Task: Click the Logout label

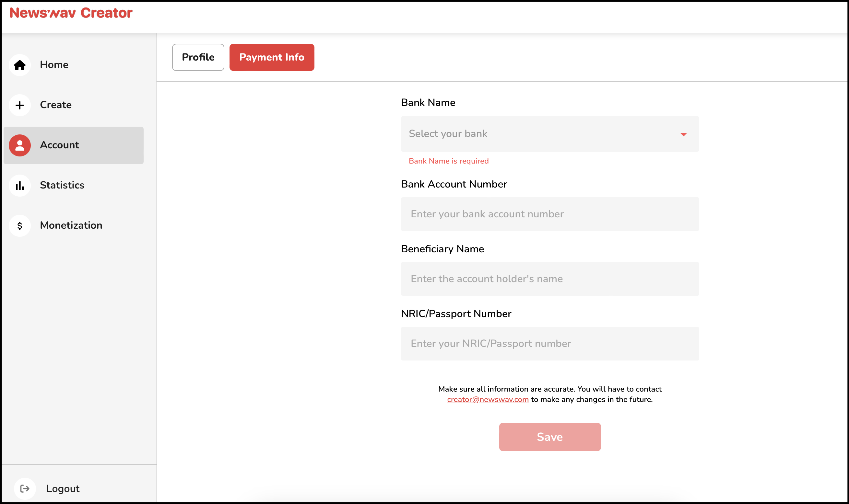Action: click(x=63, y=488)
